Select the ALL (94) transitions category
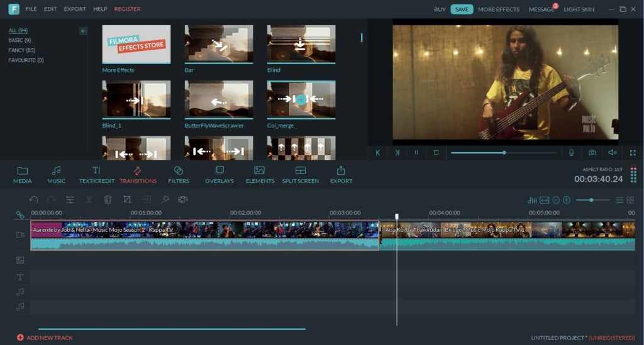 tap(18, 30)
